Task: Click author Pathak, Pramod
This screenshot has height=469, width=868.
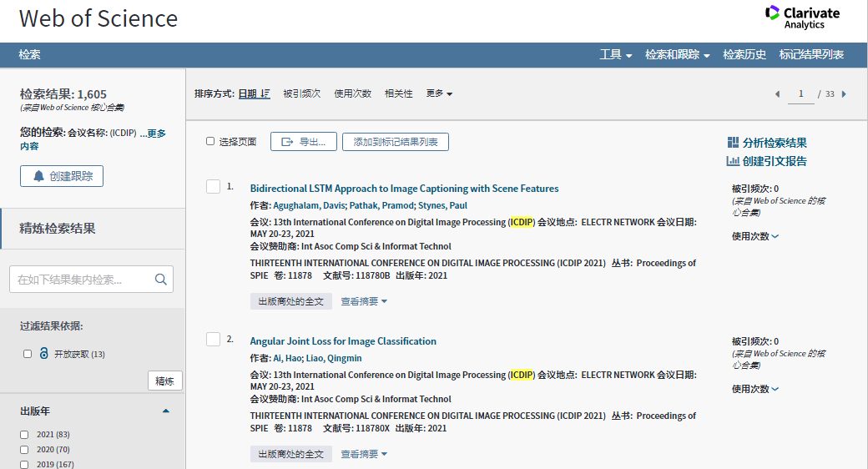Action: pyautogui.click(x=381, y=205)
